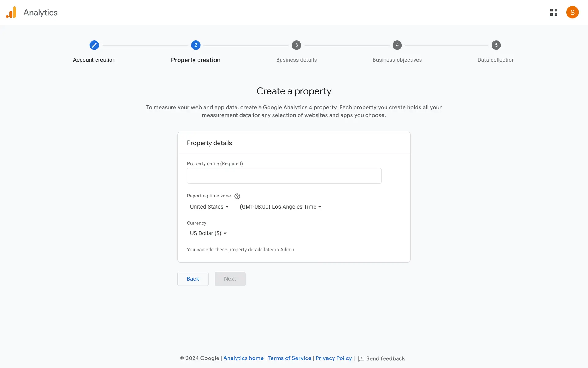588x368 pixels.
Task: Click the step 3 Business details circle
Action: pyautogui.click(x=296, y=45)
